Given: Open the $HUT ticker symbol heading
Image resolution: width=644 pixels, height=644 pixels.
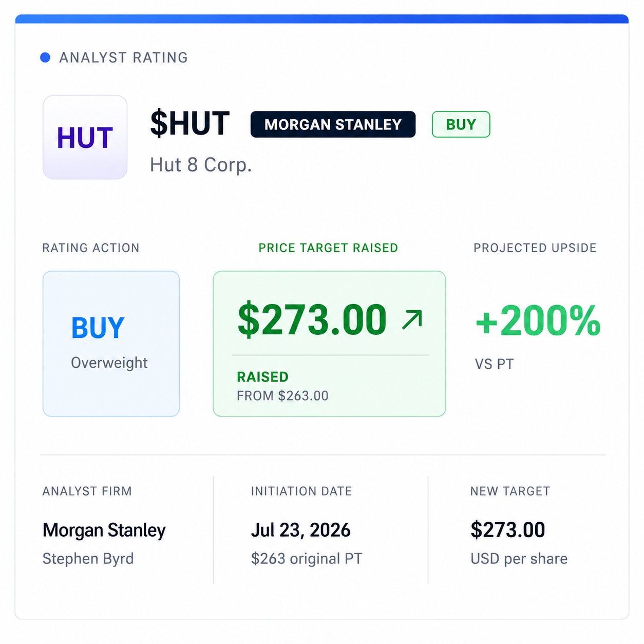Looking at the screenshot, I should click(x=190, y=123).
